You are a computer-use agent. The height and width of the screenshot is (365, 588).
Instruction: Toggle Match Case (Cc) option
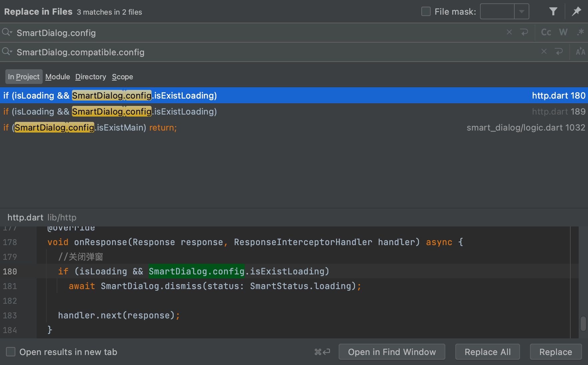546,32
